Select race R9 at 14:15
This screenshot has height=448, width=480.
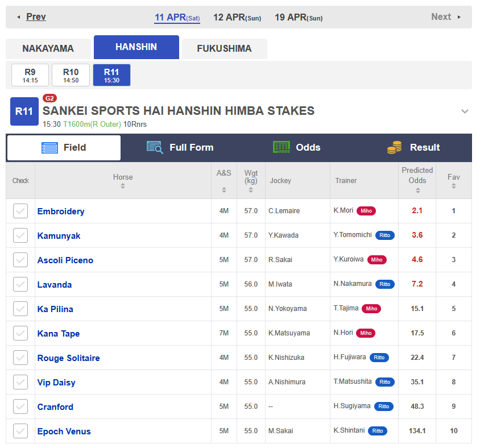point(30,75)
